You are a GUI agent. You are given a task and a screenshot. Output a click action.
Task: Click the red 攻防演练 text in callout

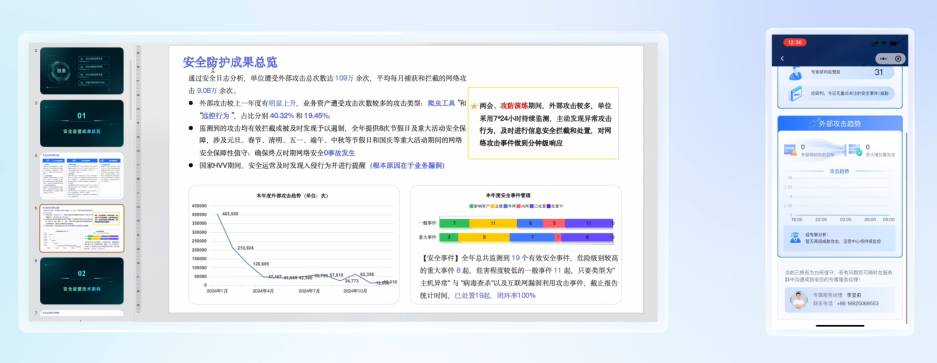(x=513, y=105)
